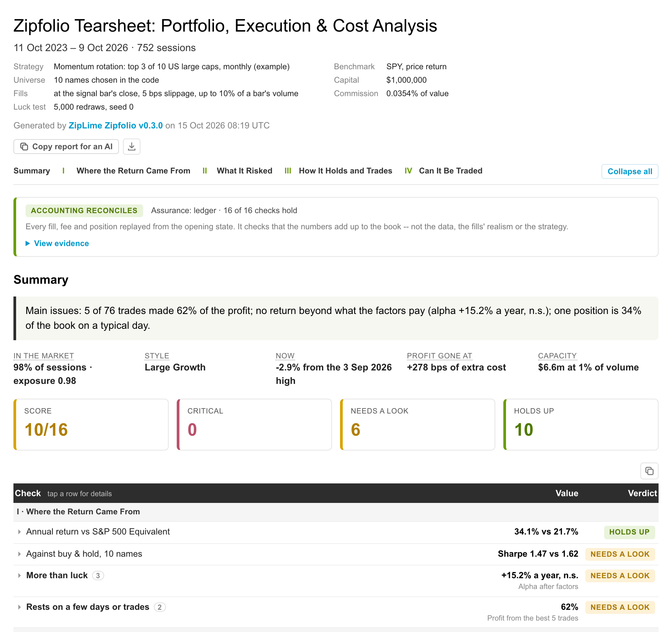
Task: Click $6.6m at 1% of volume text
Action: 588,367
